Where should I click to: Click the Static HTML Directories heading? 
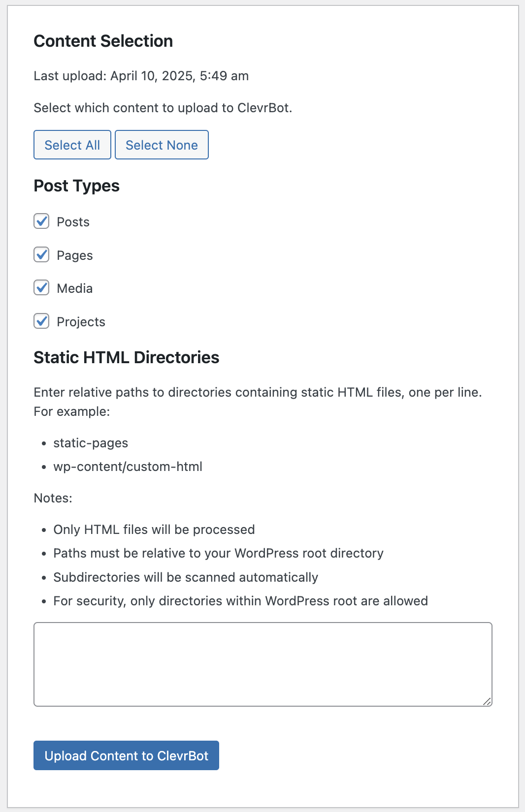(127, 357)
